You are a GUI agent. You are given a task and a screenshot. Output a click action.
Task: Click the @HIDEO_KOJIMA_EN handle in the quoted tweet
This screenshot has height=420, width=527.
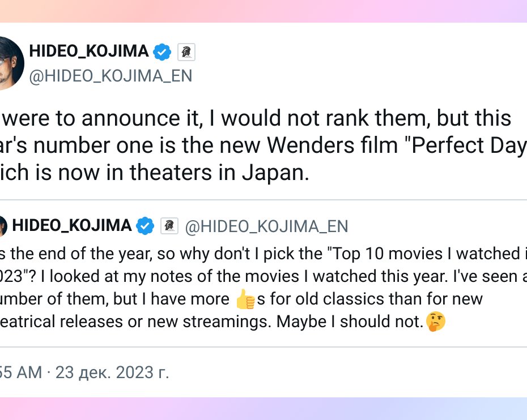[267, 226]
